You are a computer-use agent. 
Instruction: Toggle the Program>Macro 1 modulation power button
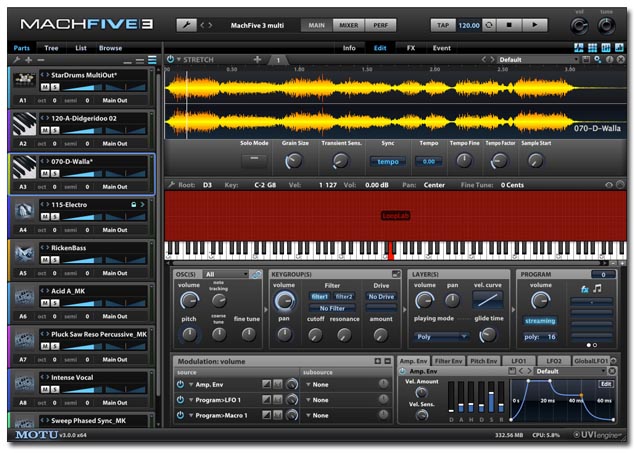coord(180,415)
